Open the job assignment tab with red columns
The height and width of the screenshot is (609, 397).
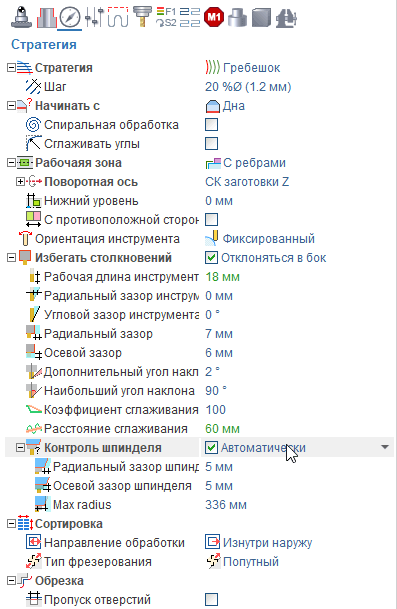tap(46, 18)
